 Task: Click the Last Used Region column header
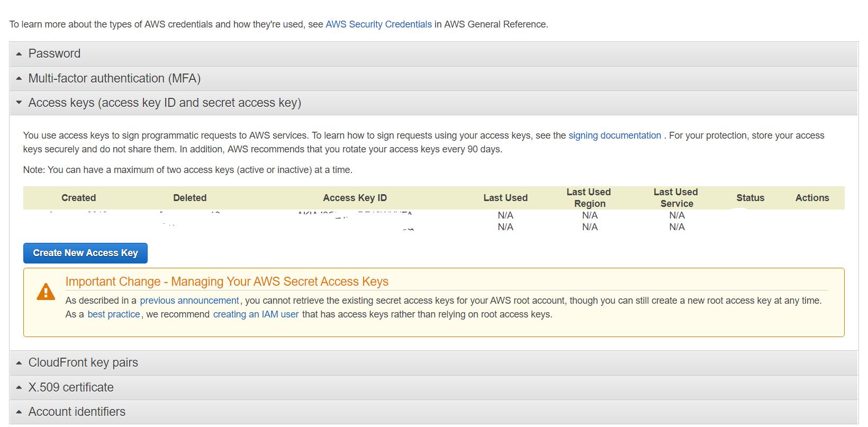click(589, 198)
